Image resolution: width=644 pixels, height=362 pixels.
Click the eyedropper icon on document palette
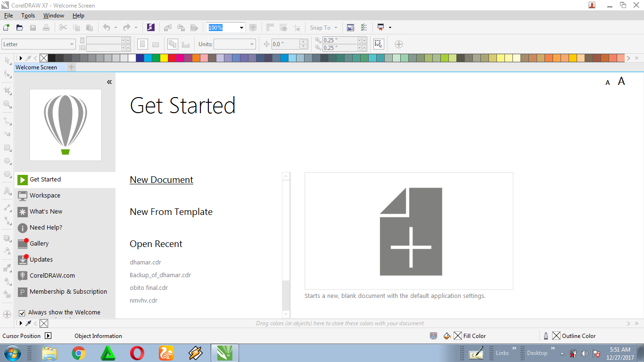click(28, 323)
